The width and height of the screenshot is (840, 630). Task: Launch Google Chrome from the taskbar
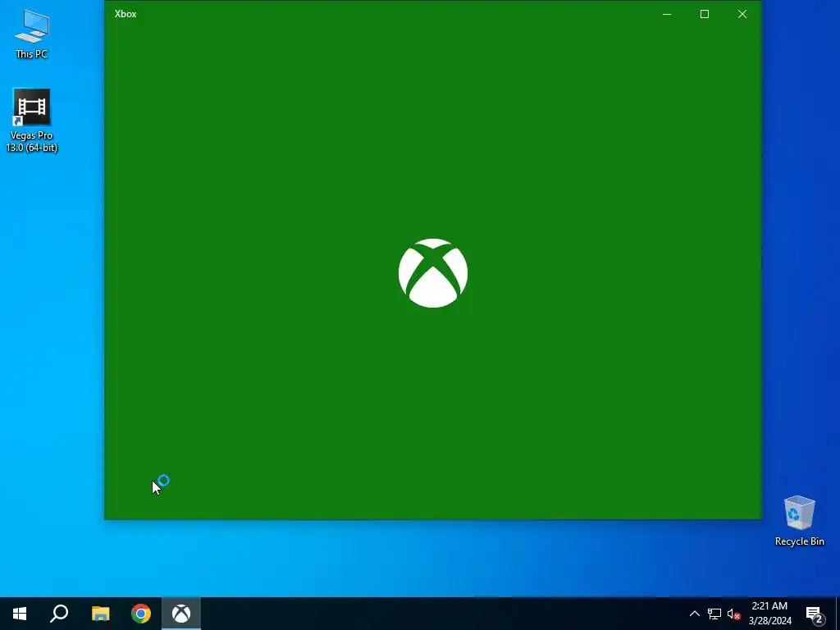pyautogui.click(x=141, y=614)
